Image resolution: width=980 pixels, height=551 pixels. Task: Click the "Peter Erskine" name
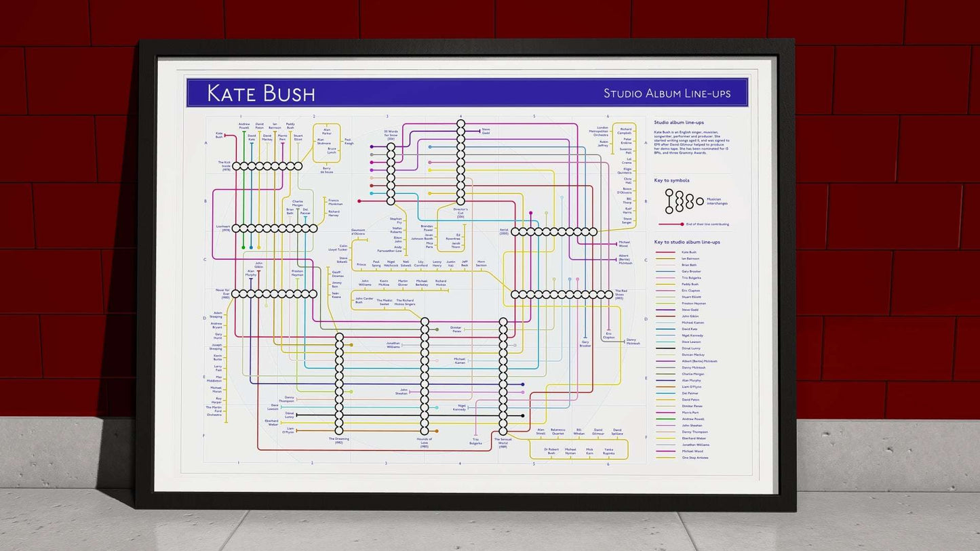point(627,141)
